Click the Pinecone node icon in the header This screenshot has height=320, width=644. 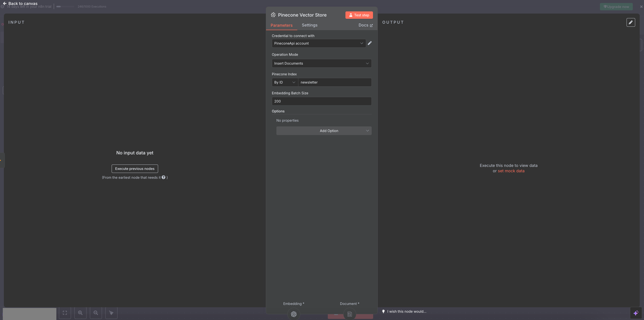[x=273, y=15]
